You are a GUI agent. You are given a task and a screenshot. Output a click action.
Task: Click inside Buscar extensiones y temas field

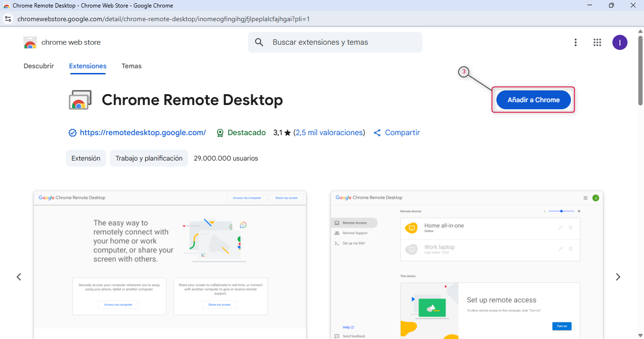335,42
